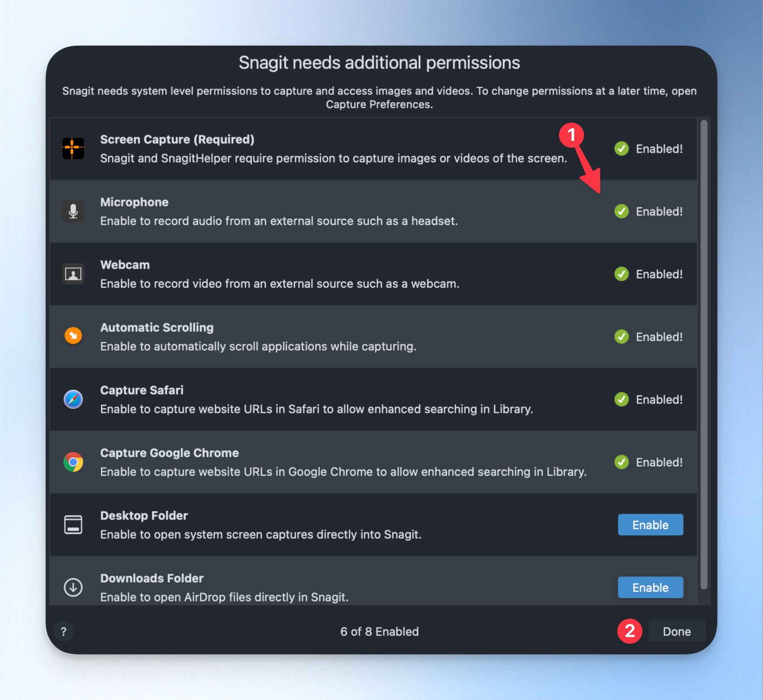Click the Safari compass icon

(73, 399)
